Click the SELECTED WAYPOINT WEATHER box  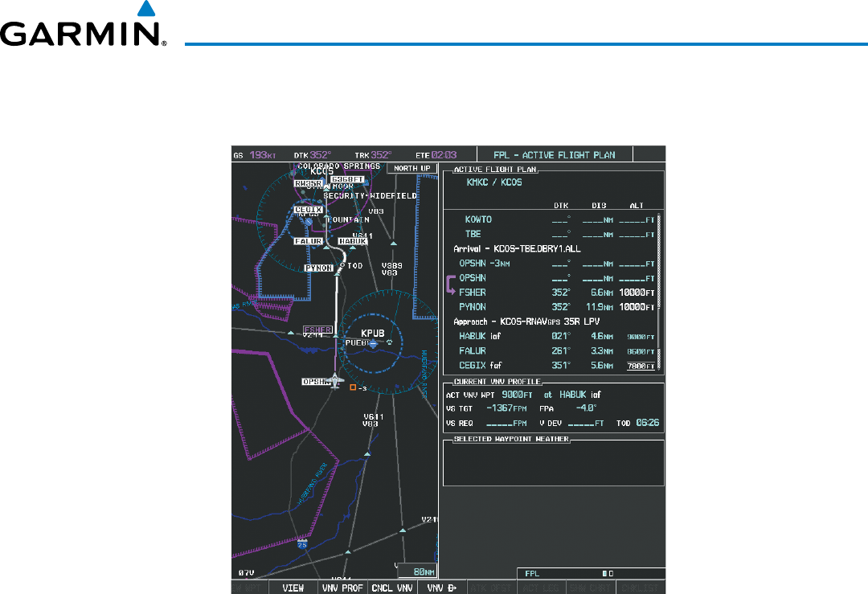(554, 461)
